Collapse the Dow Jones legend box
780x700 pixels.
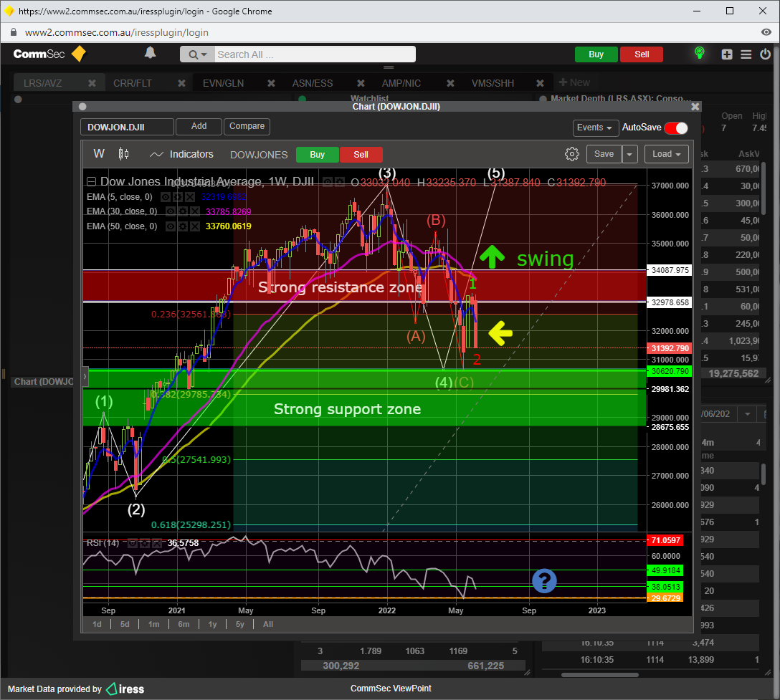coord(92,182)
